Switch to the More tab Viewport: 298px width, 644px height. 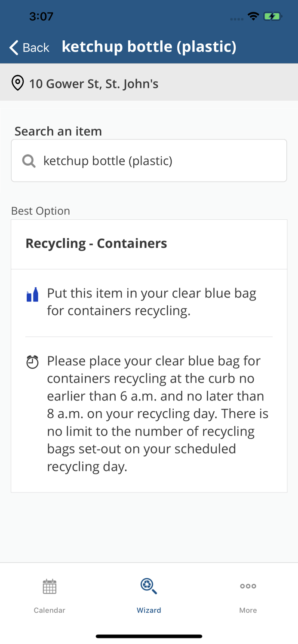pos(248,597)
